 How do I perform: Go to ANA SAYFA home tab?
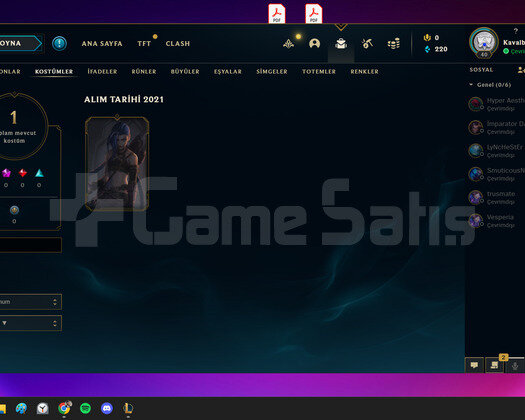click(102, 44)
